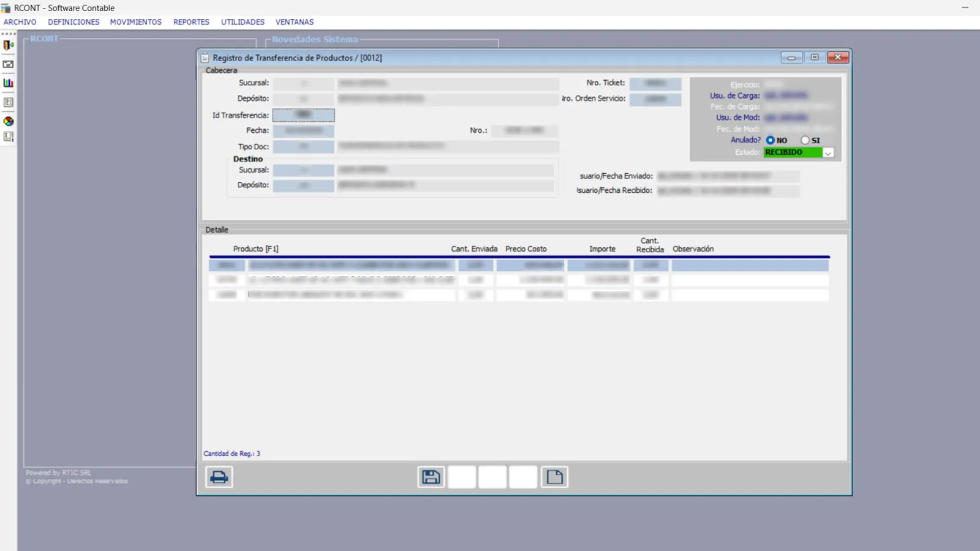Click the multicolor wheel icon in the sidebar
The height and width of the screenshot is (551, 980).
tap(9, 121)
